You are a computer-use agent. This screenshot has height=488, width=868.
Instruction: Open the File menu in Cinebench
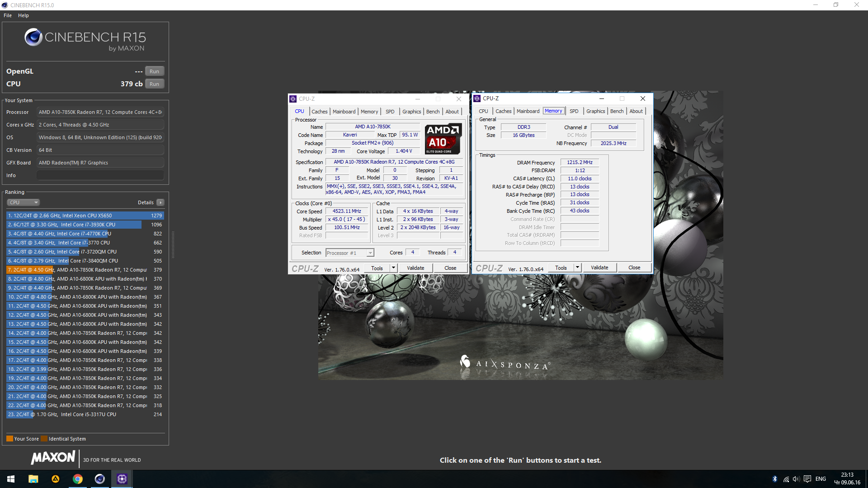click(x=8, y=15)
